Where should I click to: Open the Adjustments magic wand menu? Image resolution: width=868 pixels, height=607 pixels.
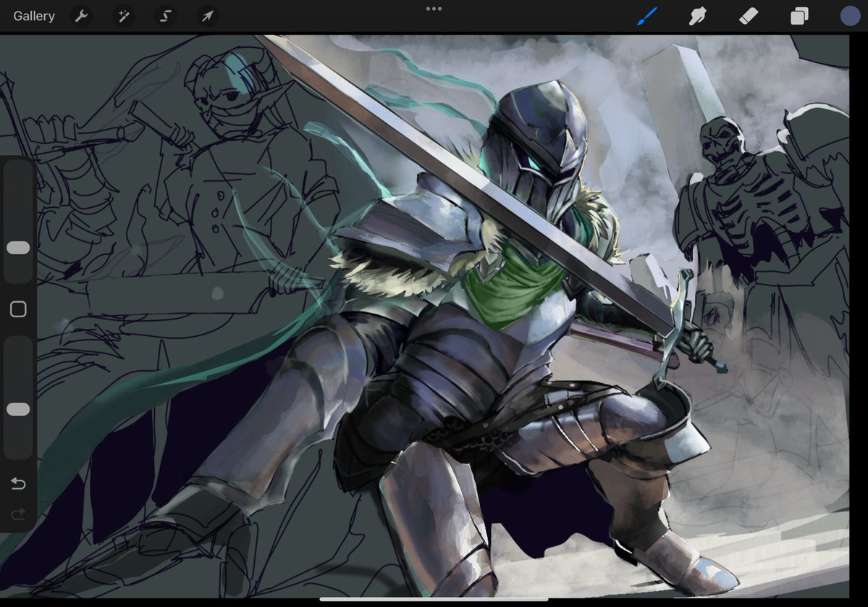click(124, 16)
